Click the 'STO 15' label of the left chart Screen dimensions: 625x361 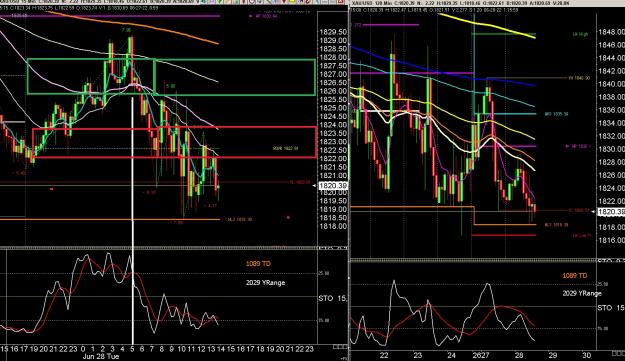tap(332, 298)
